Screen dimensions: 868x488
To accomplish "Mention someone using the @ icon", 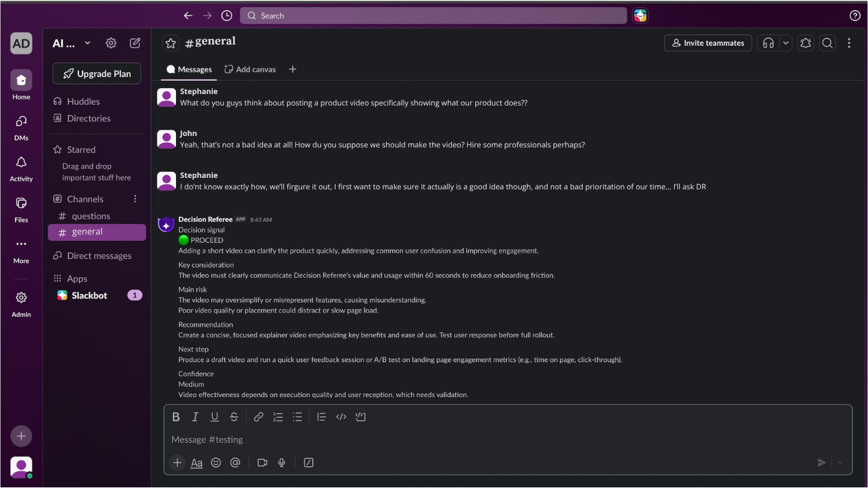I will 235,463.
